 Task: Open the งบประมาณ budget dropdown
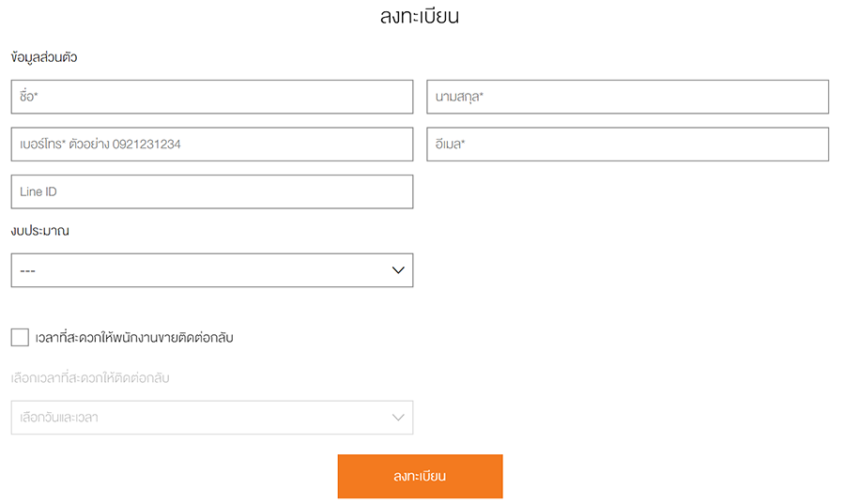(211, 270)
